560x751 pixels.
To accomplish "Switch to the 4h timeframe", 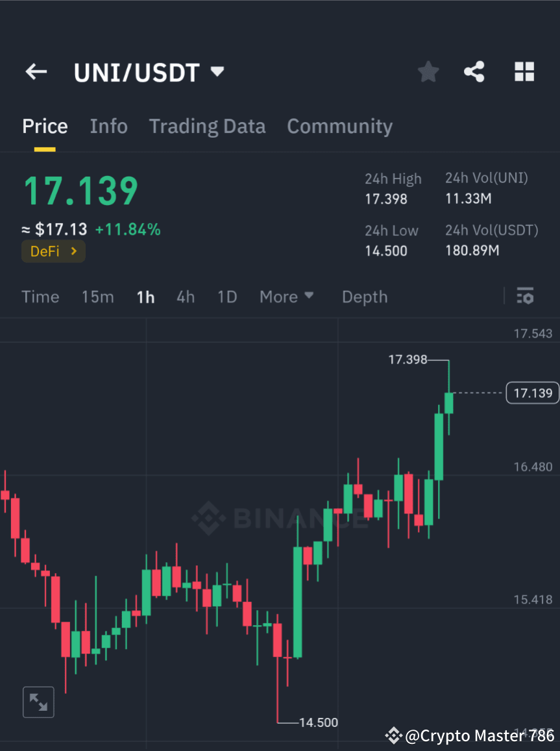I will (x=186, y=297).
